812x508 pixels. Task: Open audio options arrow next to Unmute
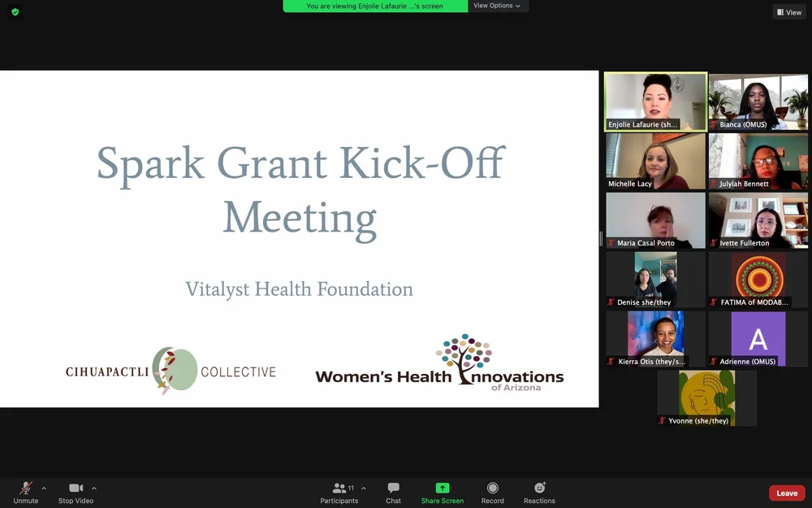(x=44, y=488)
